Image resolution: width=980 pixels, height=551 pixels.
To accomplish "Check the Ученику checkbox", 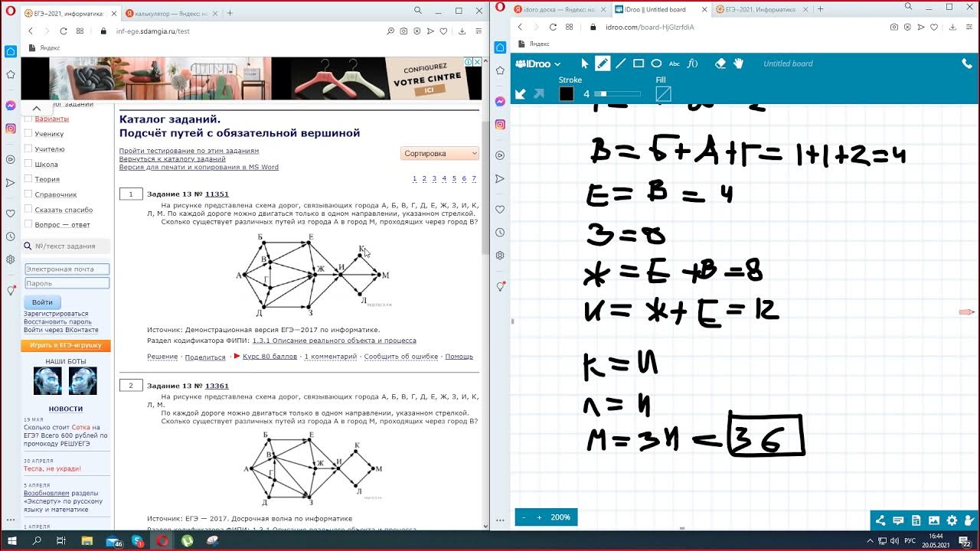I will [28, 134].
